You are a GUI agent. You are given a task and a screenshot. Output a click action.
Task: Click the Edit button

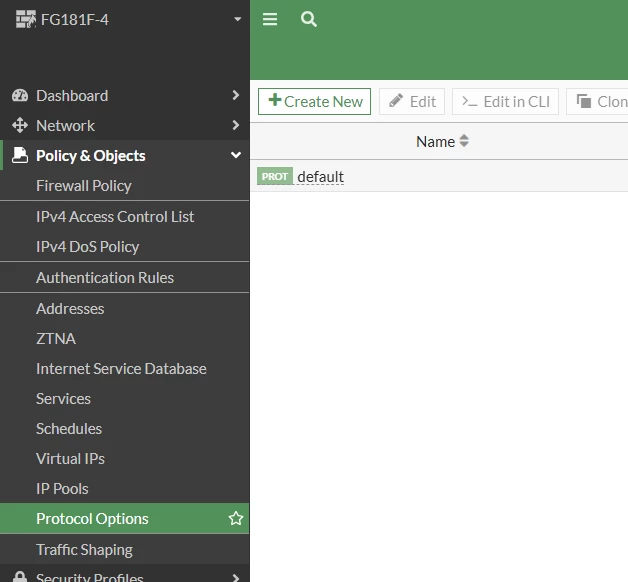[x=412, y=102]
